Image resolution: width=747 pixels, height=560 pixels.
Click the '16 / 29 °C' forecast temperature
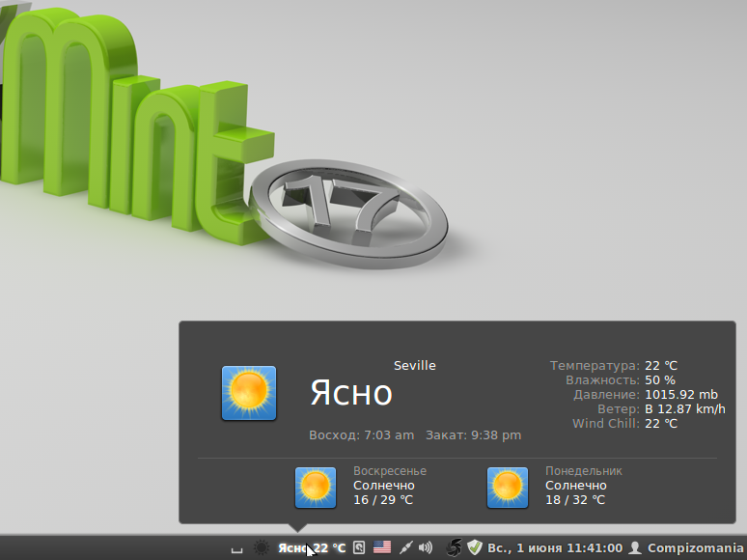pyautogui.click(x=383, y=500)
